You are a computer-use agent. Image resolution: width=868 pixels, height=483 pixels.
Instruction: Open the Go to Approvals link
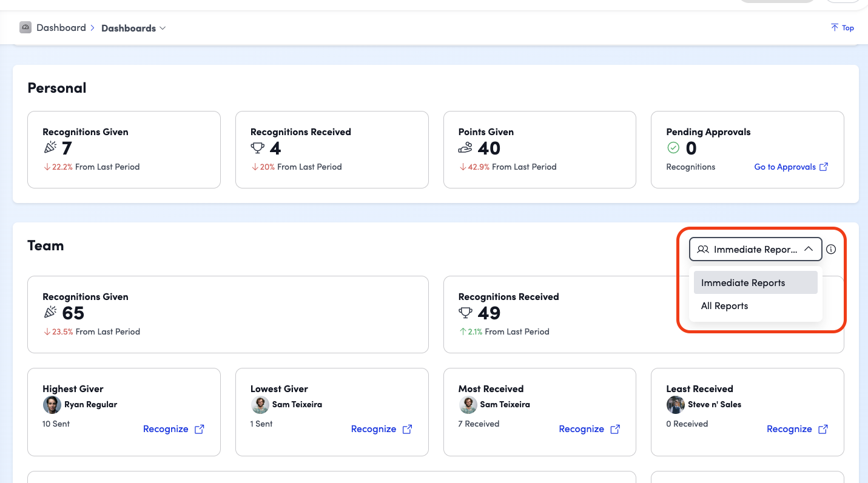(785, 167)
